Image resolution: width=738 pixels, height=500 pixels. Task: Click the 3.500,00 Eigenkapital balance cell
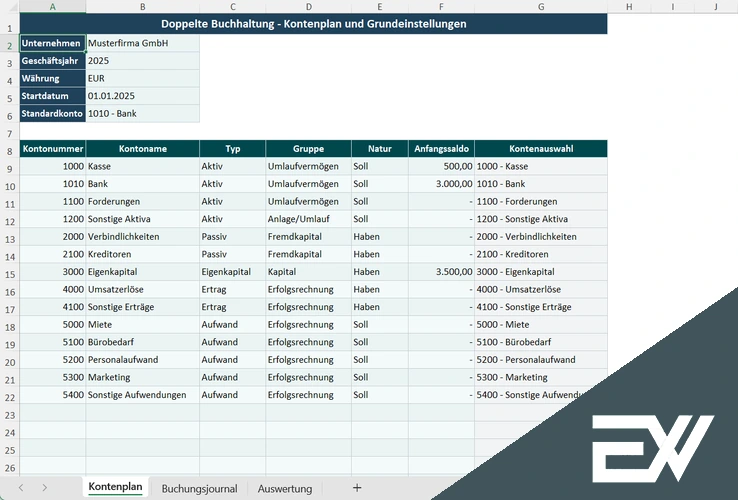point(441,272)
